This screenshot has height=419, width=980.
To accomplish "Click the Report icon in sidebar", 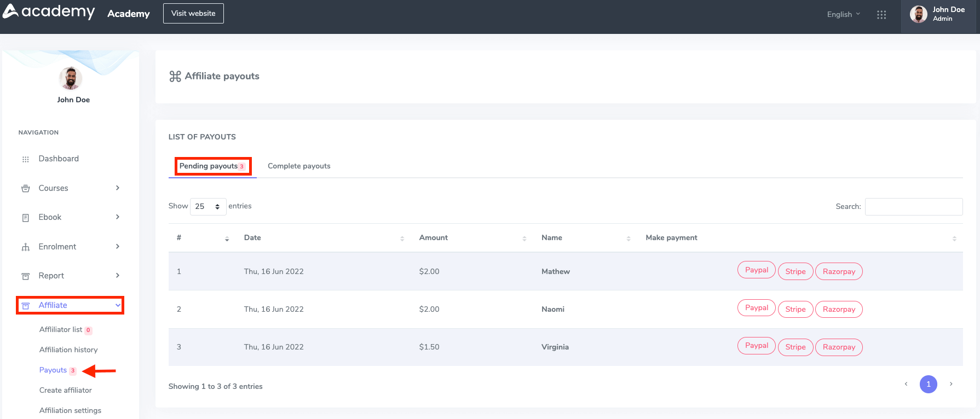I will (x=25, y=276).
